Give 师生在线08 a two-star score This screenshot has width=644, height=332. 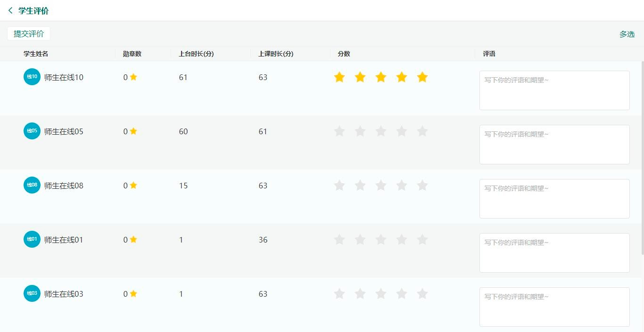(360, 186)
